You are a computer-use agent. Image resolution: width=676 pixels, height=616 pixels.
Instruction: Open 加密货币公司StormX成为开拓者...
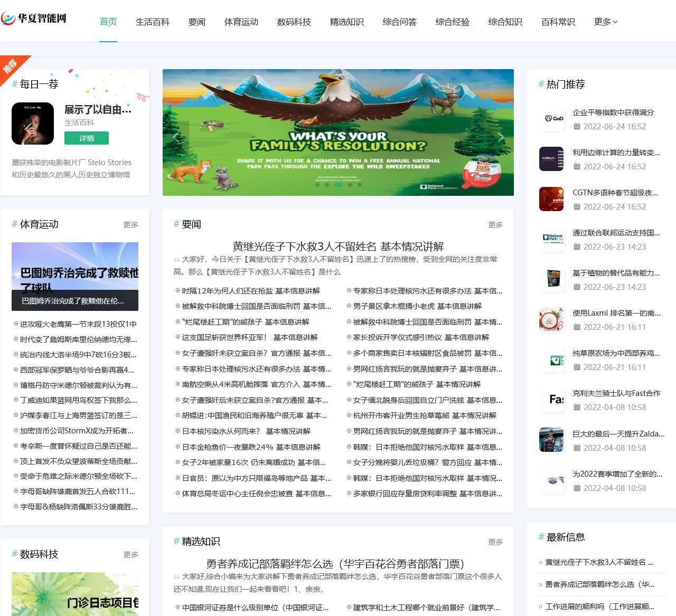(77, 431)
